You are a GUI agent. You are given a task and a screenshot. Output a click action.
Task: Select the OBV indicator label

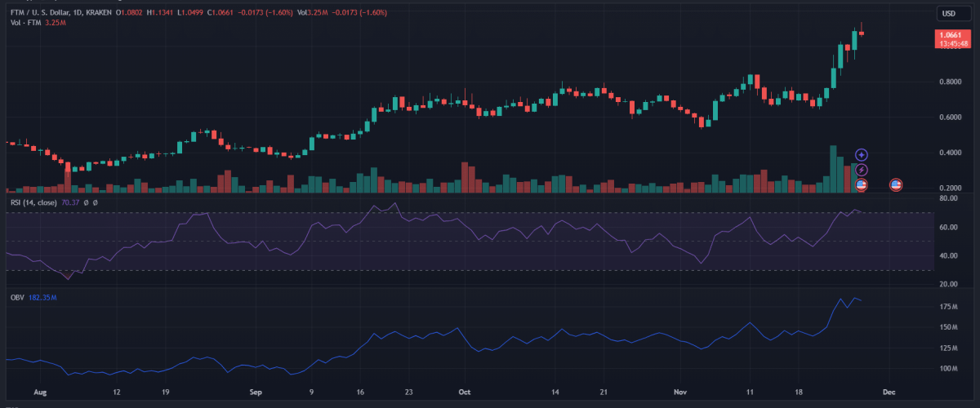17,297
